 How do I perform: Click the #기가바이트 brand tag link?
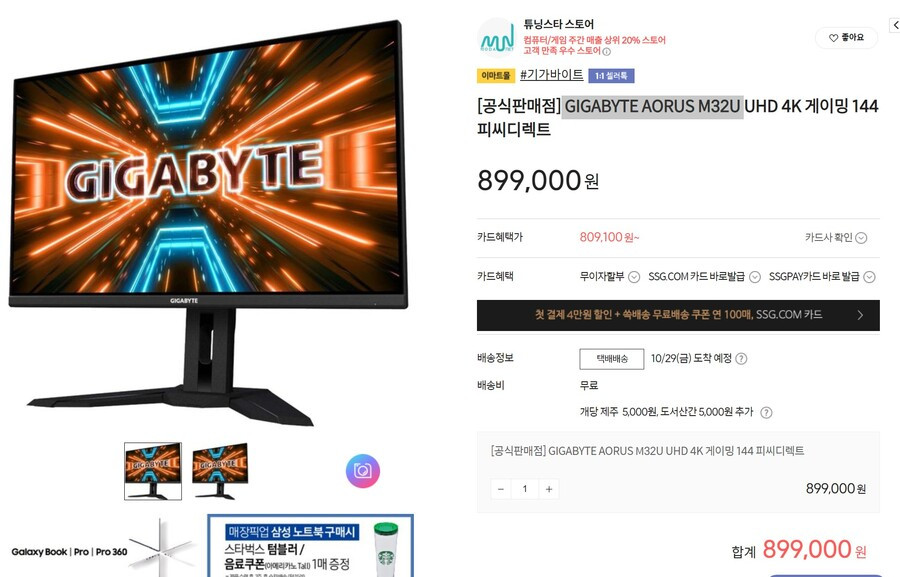tap(552, 75)
